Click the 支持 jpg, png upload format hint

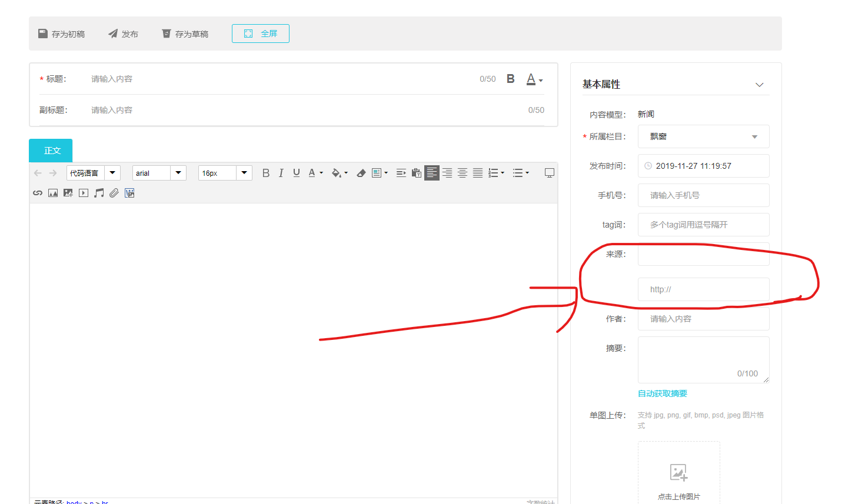click(701, 420)
